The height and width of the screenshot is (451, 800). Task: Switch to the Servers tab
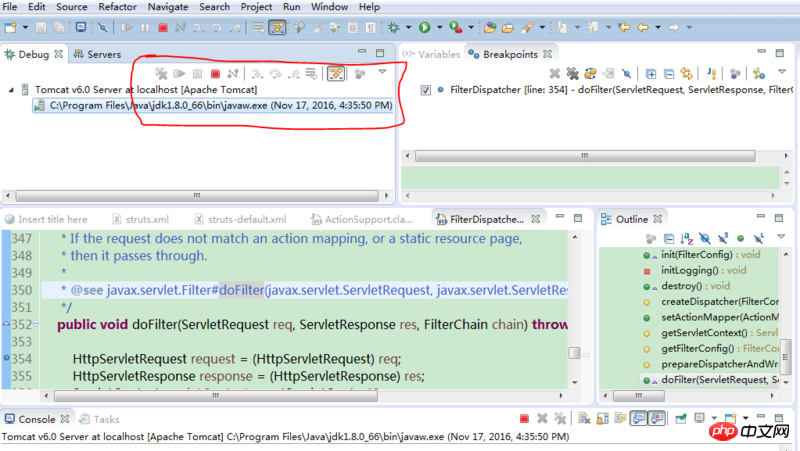pyautogui.click(x=97, y=54)
